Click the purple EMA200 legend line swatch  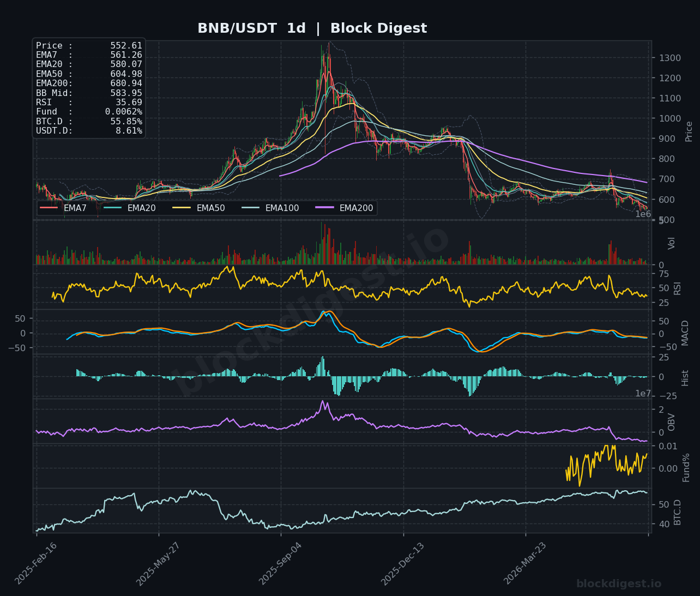pos(324,208)
